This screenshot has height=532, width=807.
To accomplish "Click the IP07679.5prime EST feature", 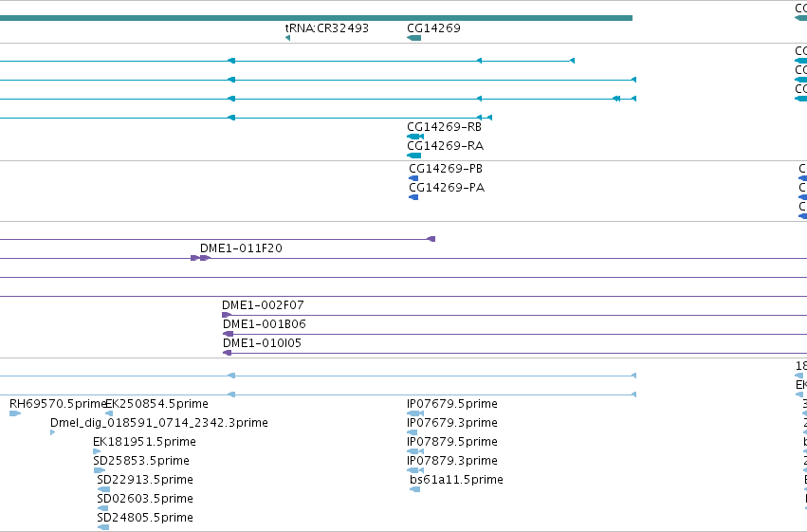I will click(x=414, y=413).
